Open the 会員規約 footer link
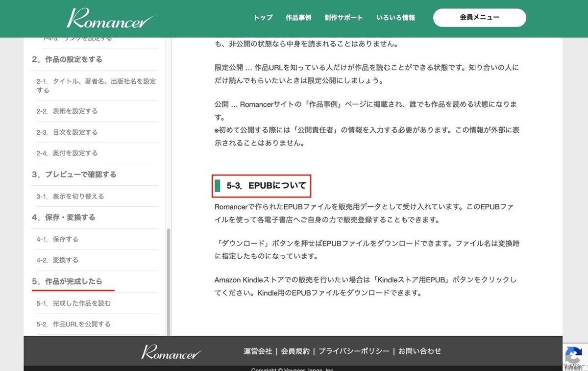Viewport: 588px width, 371px height. [x=295, y=351]
